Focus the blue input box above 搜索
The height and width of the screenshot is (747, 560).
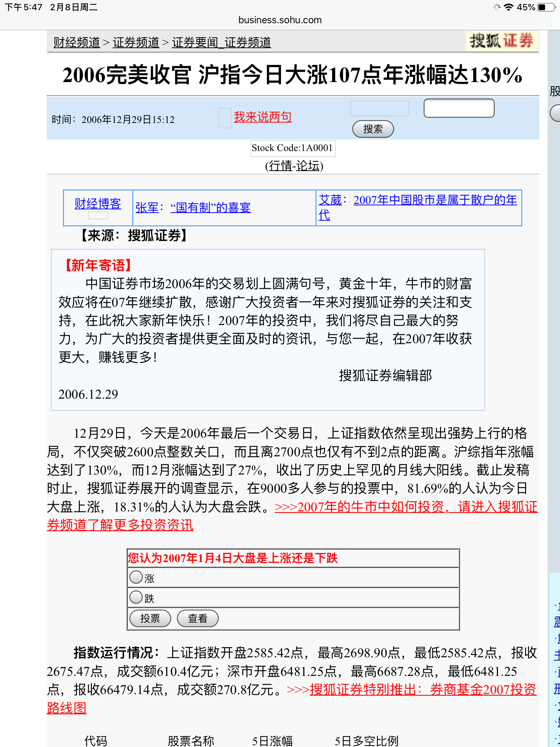click(x=380, y=108)
